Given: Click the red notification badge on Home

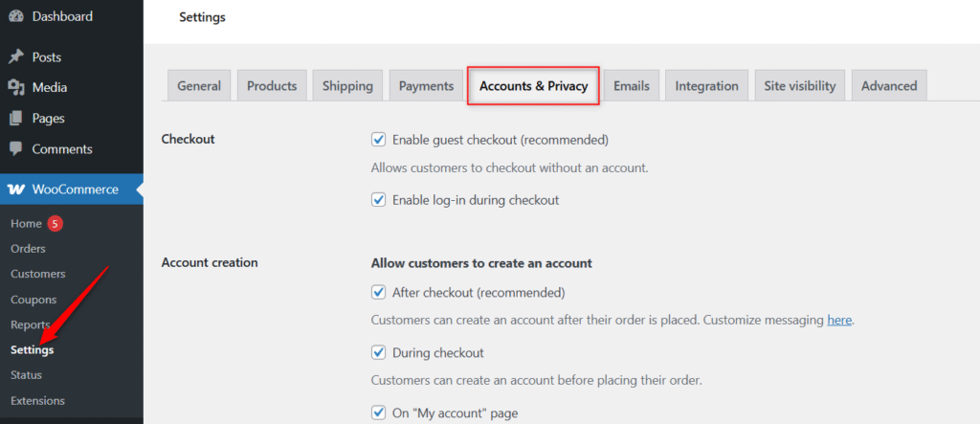Looking at the screenshot, I should 56,224.
